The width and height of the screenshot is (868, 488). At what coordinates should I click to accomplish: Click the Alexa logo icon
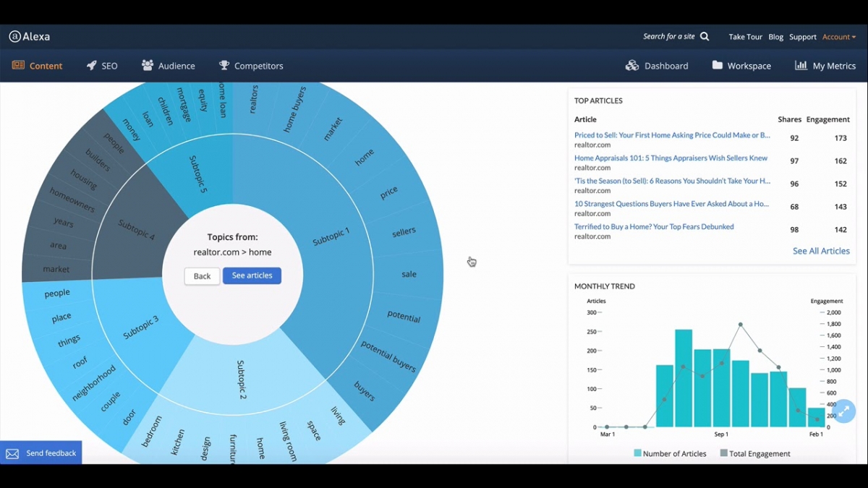tap(14, 36)
